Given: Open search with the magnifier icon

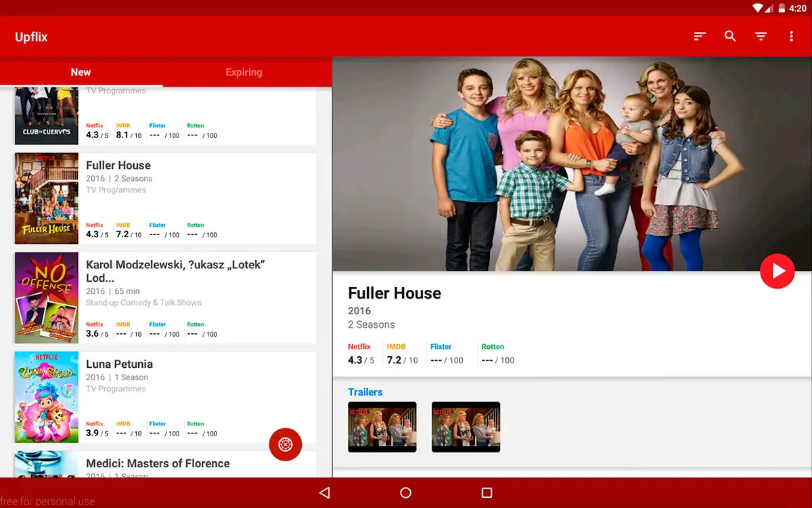Looking at the screenshot, I should (730, 37).
